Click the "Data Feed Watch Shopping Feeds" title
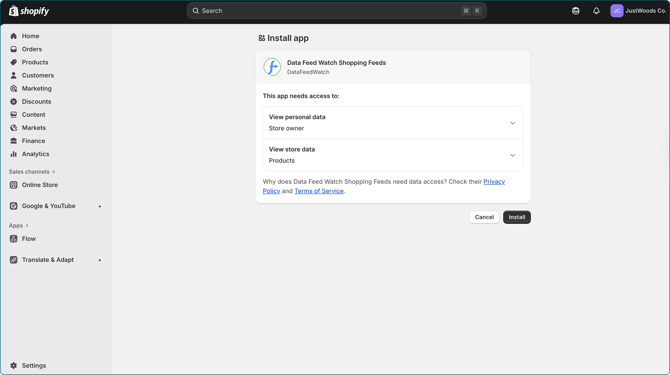 336,62
